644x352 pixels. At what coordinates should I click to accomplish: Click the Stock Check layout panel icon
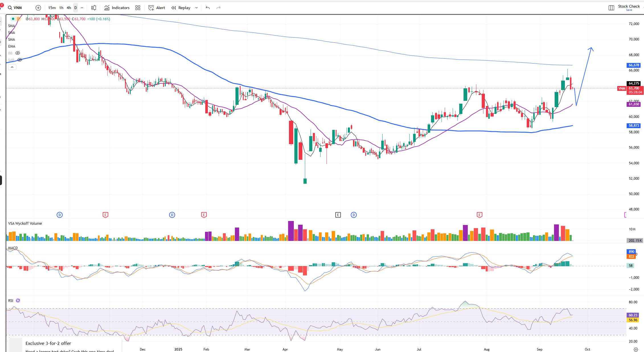click(x=611, y=8)
